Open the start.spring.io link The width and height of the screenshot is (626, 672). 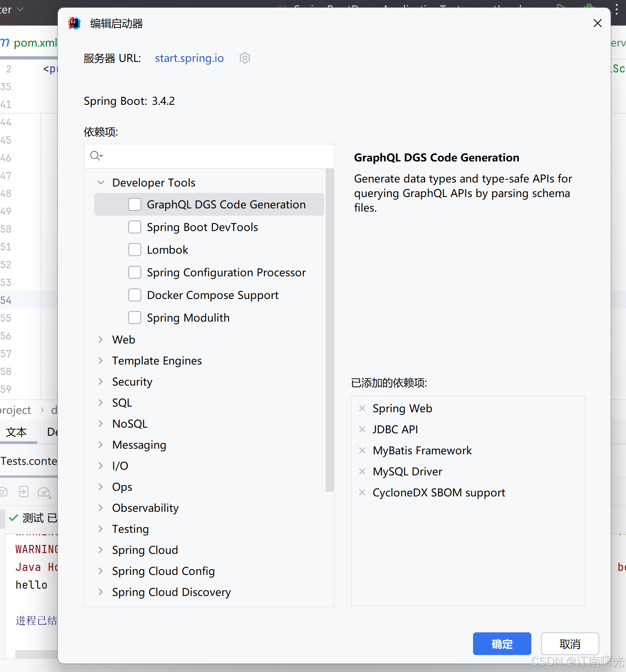[x=189, y=58]
